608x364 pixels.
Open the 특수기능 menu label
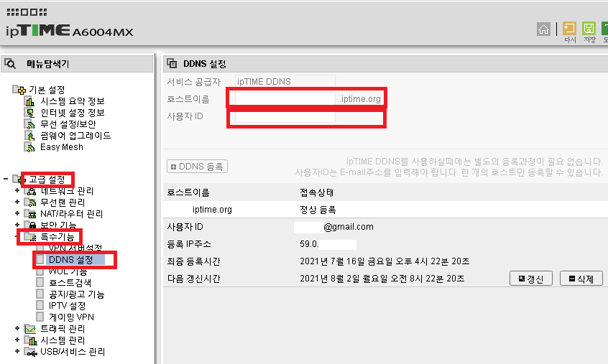pos(57,237)
